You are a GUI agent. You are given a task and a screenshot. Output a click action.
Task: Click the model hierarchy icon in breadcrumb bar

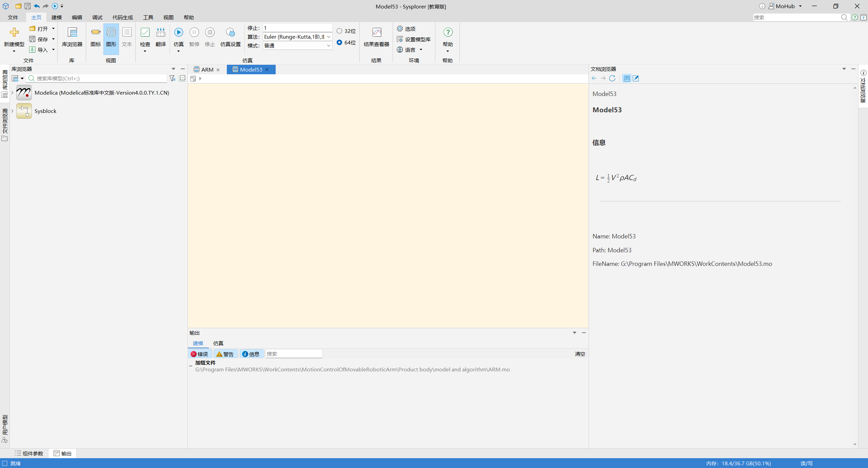click(x=193, y=78)
